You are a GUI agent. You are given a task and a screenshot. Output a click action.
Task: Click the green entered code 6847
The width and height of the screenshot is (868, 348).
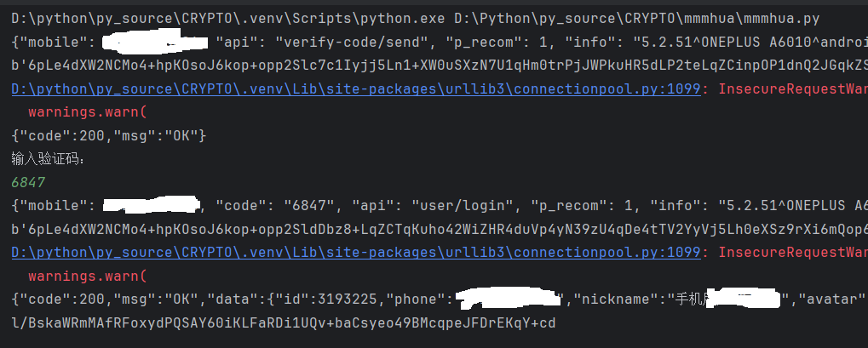(x=28, y=182)
